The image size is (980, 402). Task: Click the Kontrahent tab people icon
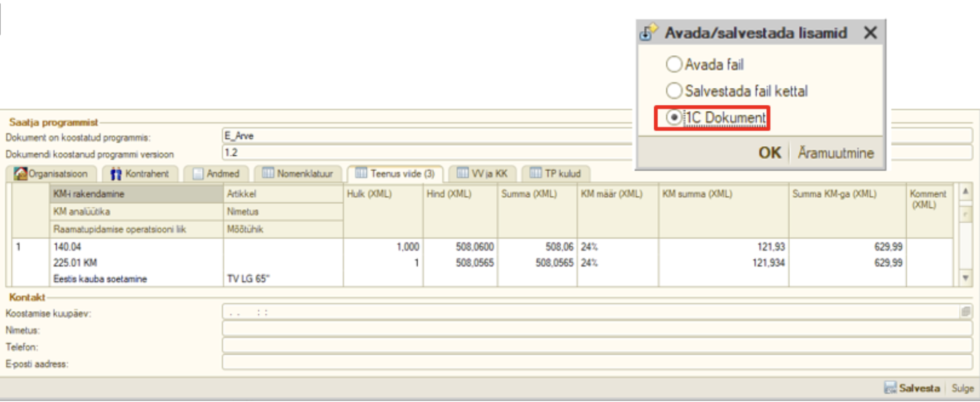115,174
